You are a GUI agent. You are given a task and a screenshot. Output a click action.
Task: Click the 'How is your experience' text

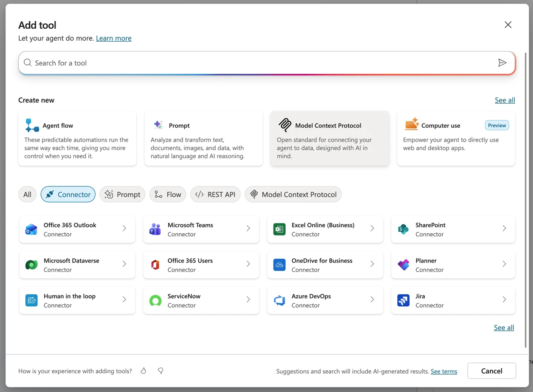75,371
